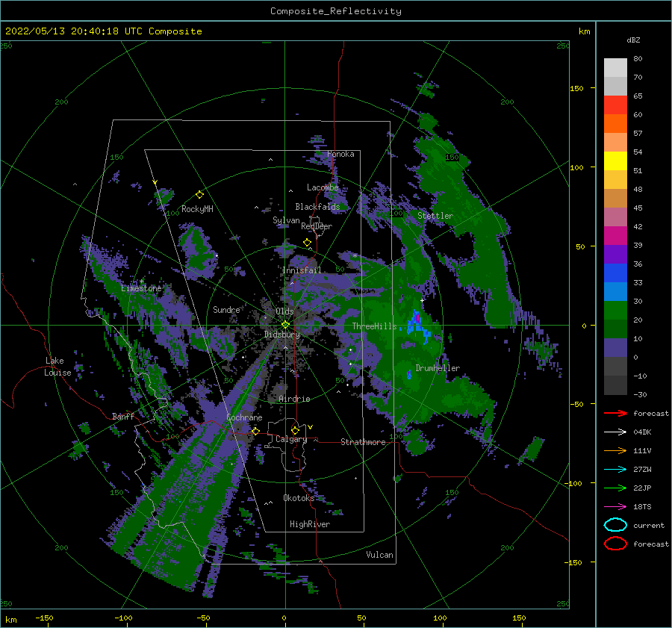
Task: Select the Airdrie label
Action: [x=294, y=399]
